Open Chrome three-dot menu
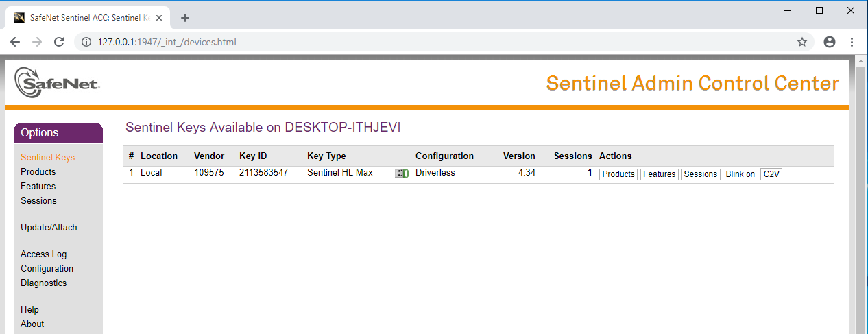 [852, 42]
